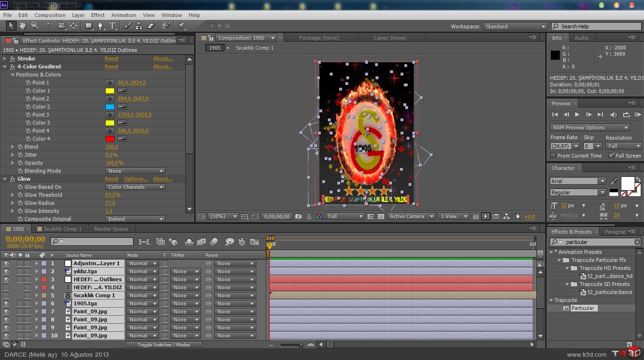Open Glow Options link
The height and width of the screenshot is (360, 644).
click(x=136, y=179)
